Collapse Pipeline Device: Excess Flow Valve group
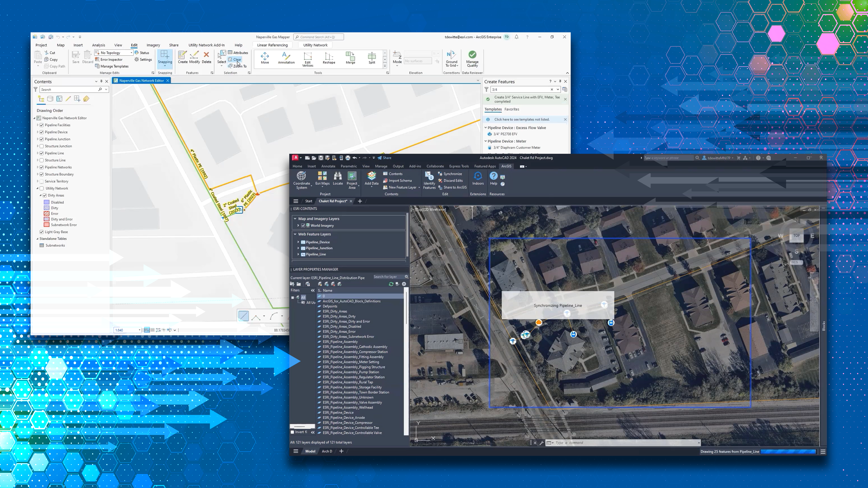Screen dimensions: 868x488 486,128
